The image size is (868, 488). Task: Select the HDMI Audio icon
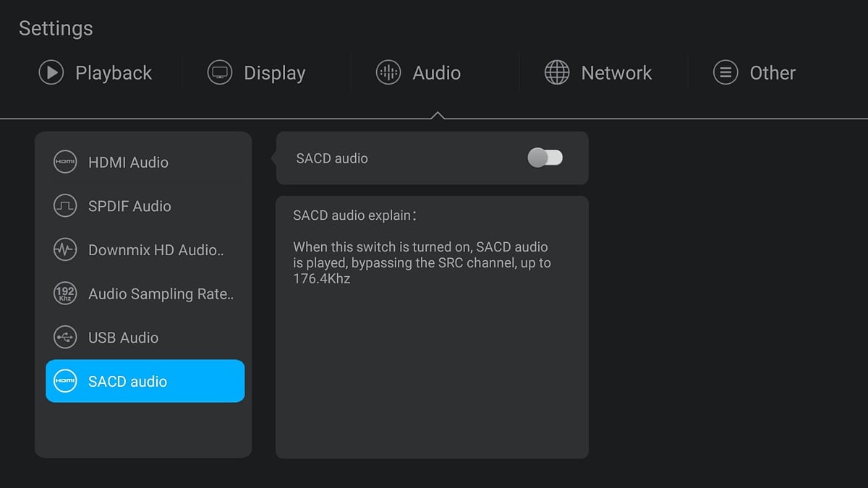click(x=65, y=162)
